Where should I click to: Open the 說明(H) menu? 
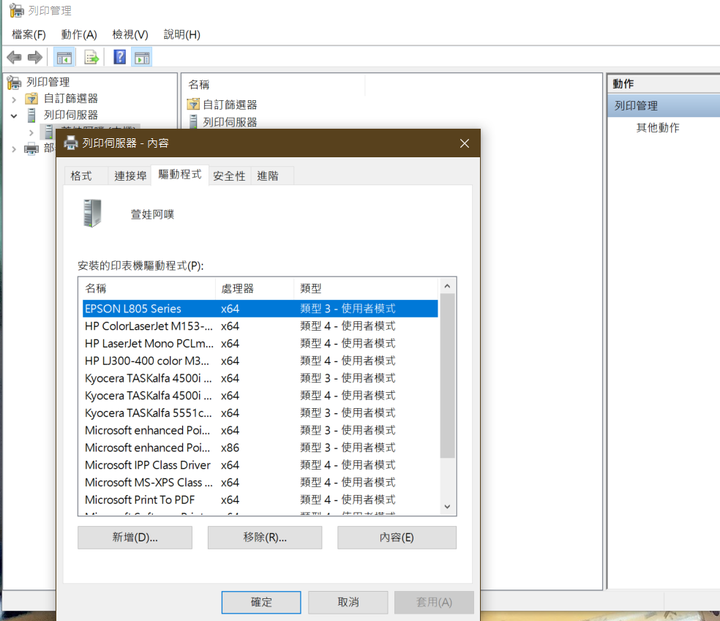[x=182, y=34]
